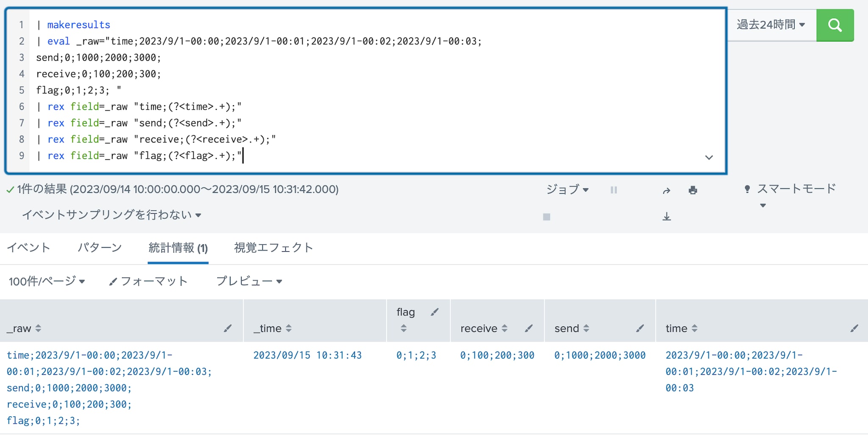Open the 視覚エフェクト tab
Screen dimensions: 868x440
(x=274, y=248)
